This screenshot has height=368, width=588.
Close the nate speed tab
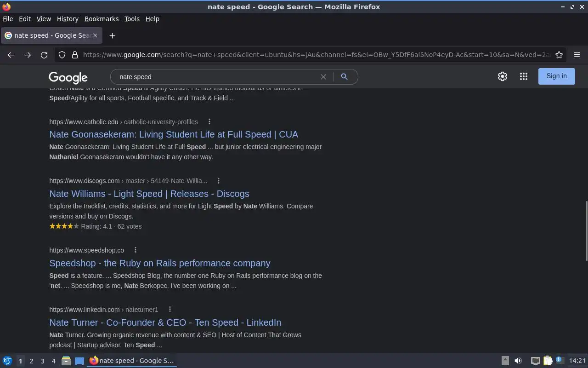click(x=95, y=35)
